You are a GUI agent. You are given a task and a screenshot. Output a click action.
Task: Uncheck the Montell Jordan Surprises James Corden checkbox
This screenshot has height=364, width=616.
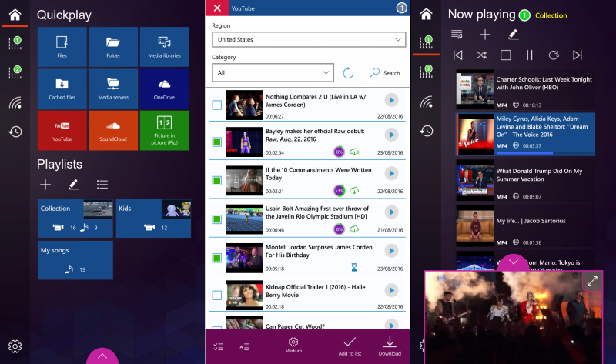[x=217, y=258]
